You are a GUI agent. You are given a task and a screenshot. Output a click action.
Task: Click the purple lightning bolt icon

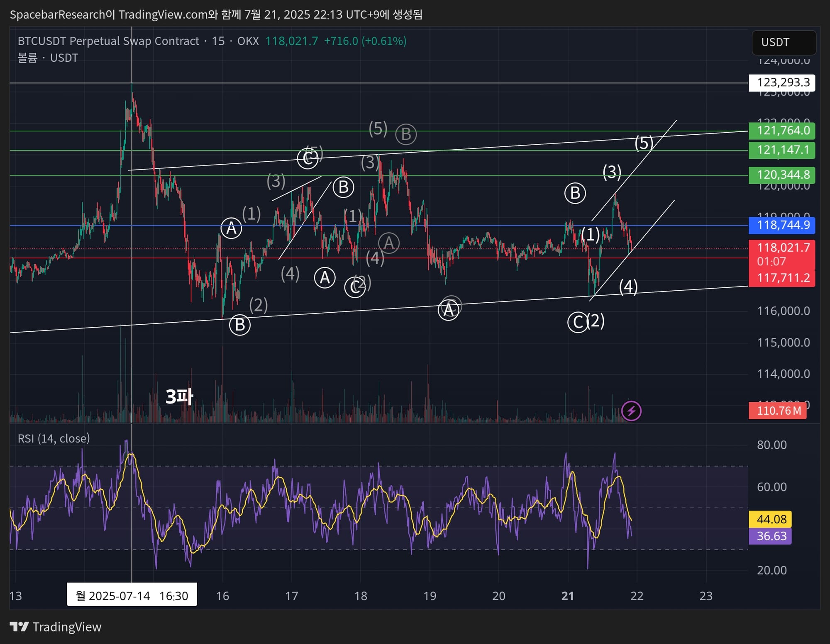coord(631,411)
